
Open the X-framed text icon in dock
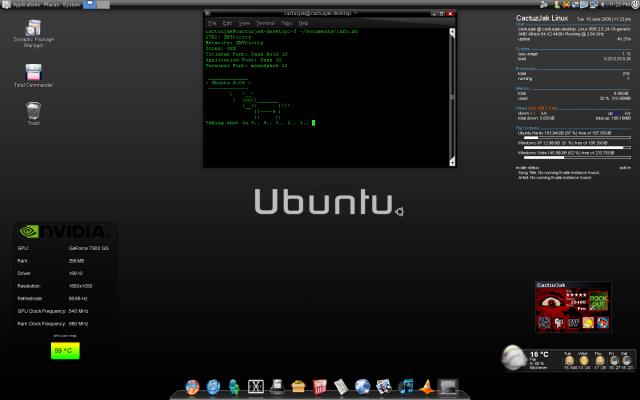tap(256, 386)
